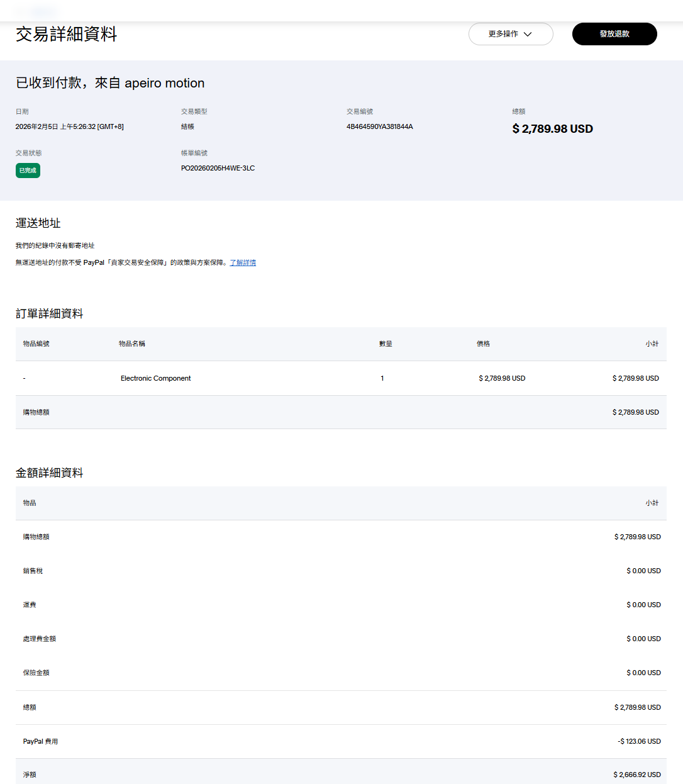This screenshot has height=784, width=683.
Task: Click the green 已完成 status badge
Action: click(x=28, y=171)
